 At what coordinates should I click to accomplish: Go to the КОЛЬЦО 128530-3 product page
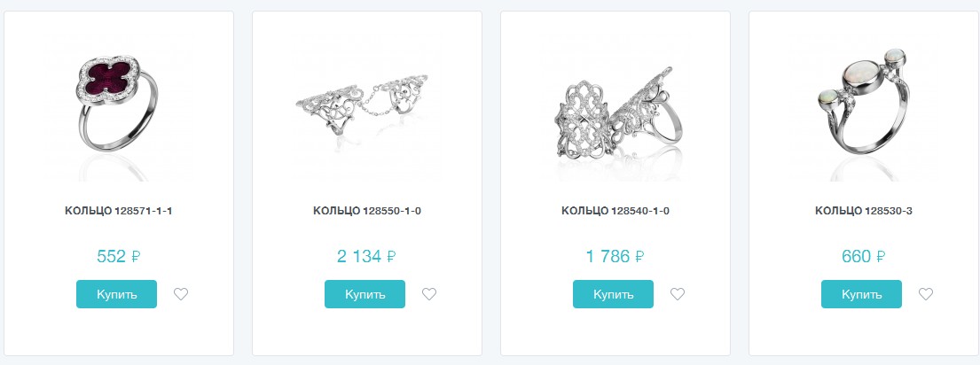[x=864, y=211]
